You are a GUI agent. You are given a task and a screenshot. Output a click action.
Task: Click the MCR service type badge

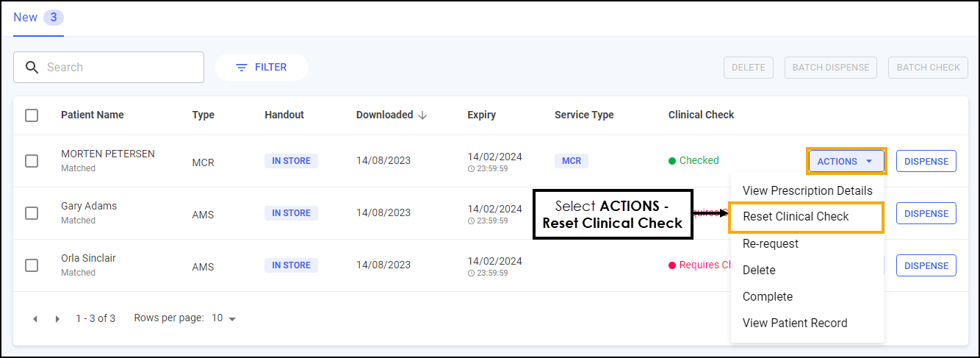pyautogui.click(x=571, y=161)
